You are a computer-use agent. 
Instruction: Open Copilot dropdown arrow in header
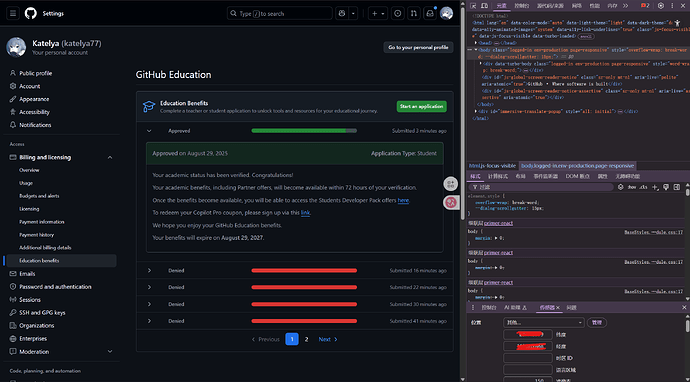point(353,13)
